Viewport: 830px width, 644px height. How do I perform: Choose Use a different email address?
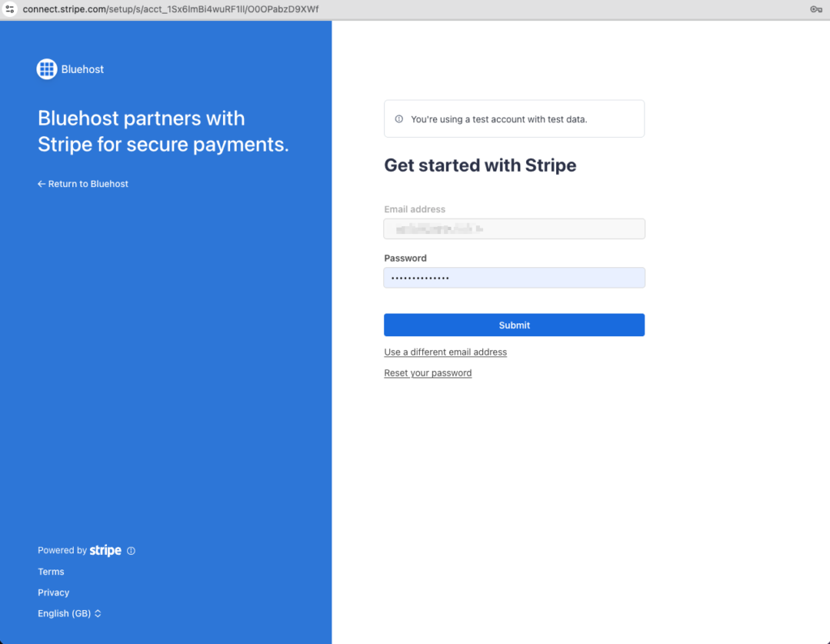point(445,352)
